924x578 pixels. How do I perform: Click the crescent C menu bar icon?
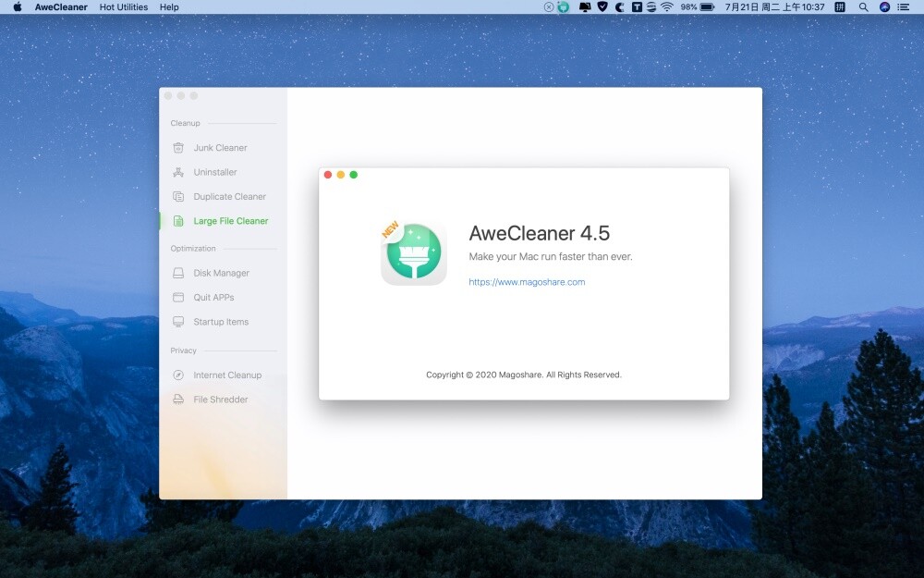pos(619,7)
